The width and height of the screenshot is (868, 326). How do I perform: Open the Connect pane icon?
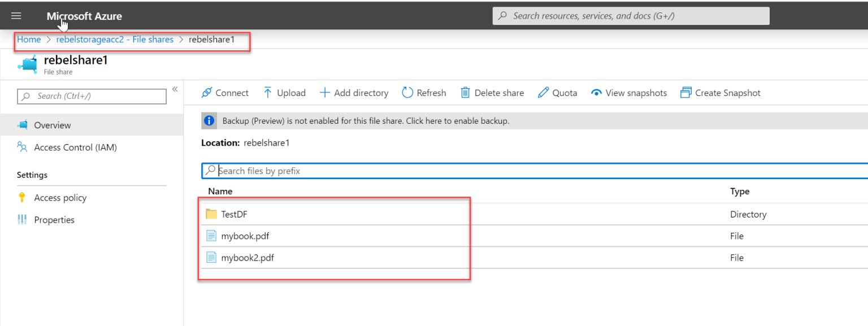pos(207,92)
